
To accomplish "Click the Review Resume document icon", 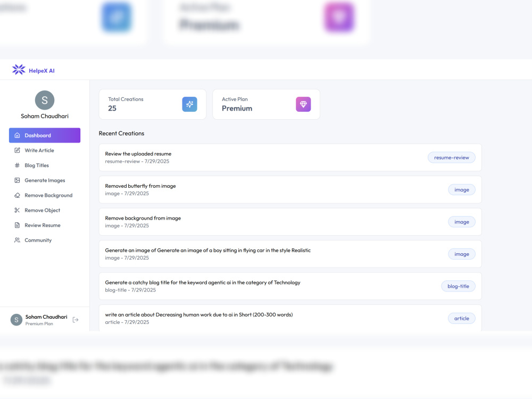I will [x=18, y=225].
